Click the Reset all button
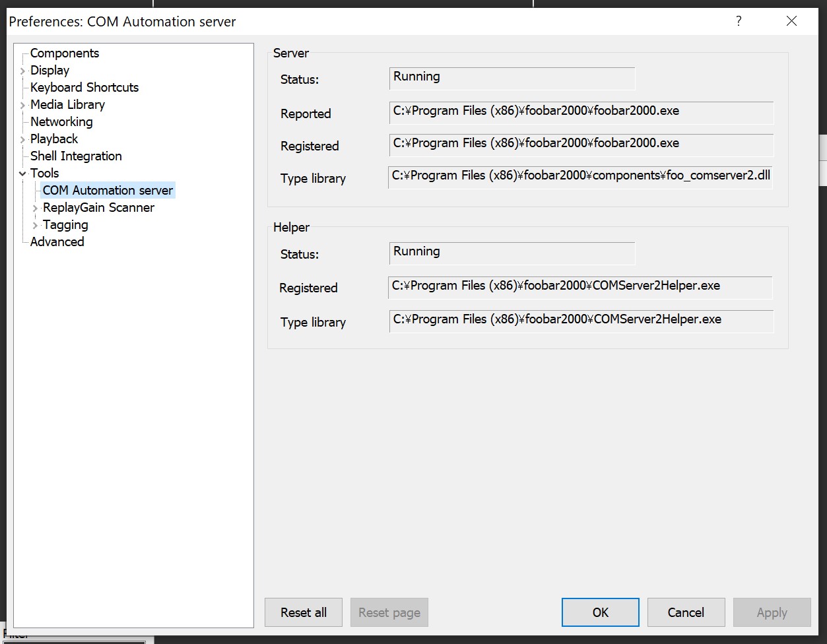The width and height of the screenshot is (827, 644). coord(304,612)
